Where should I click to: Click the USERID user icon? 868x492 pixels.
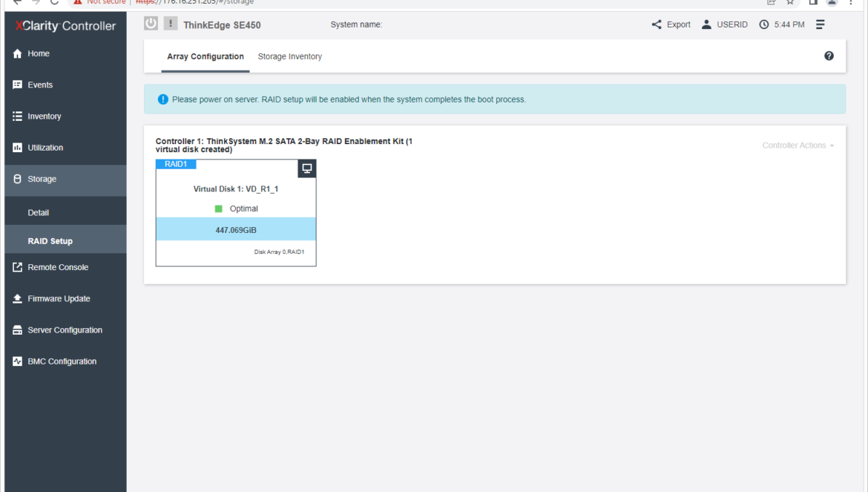tap(706, 24)
